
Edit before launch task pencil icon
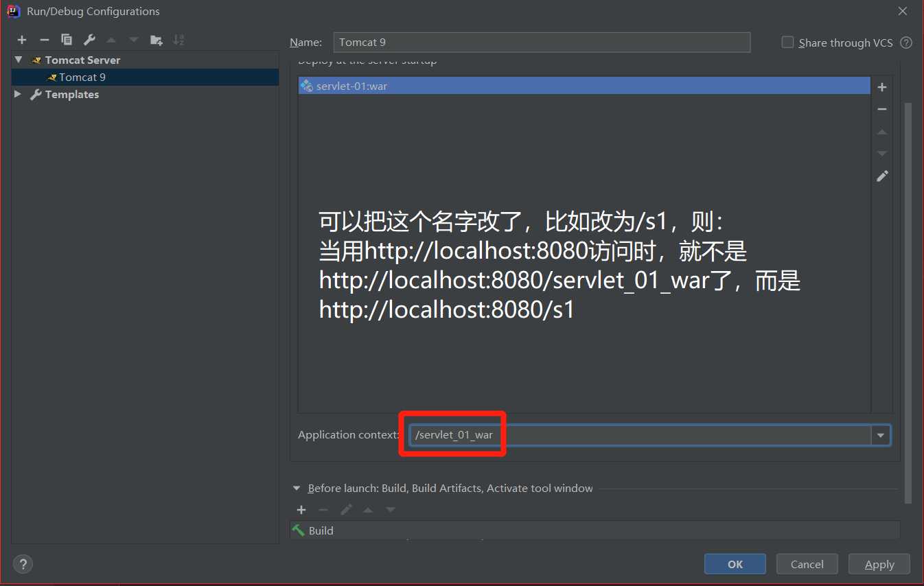click(347, 510)
